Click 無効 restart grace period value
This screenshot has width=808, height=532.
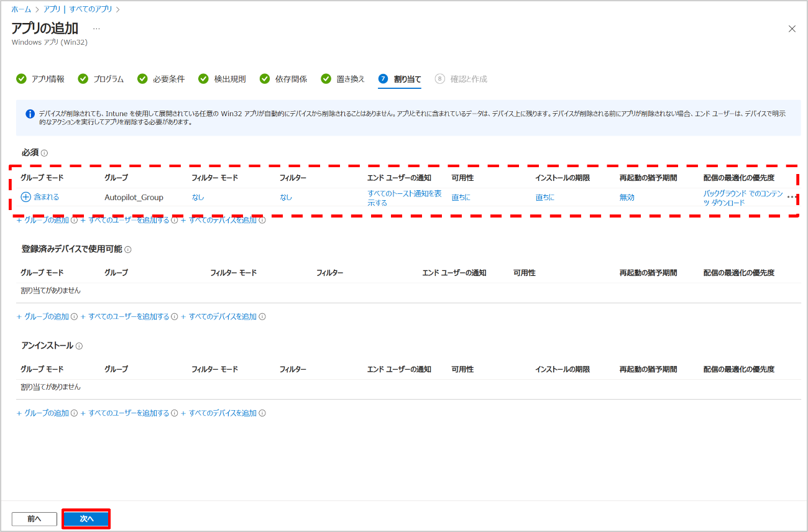point(627,197)
